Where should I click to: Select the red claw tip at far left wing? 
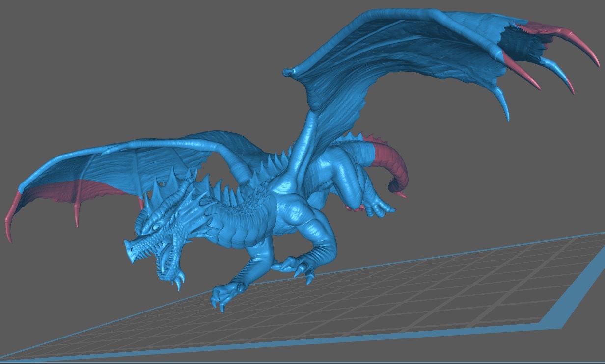(8, 223)
